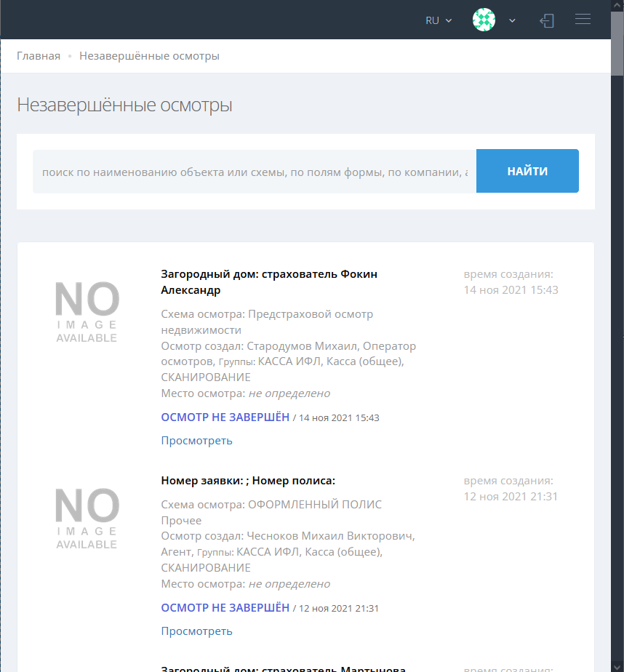Open the hamburger menu icon
624x672 pixels.
583,20
